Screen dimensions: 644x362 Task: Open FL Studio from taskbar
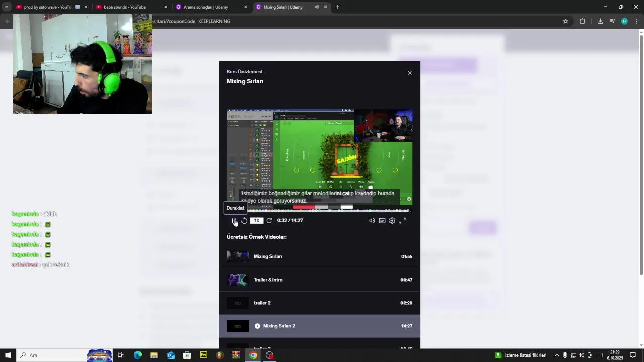pos(220,355)
